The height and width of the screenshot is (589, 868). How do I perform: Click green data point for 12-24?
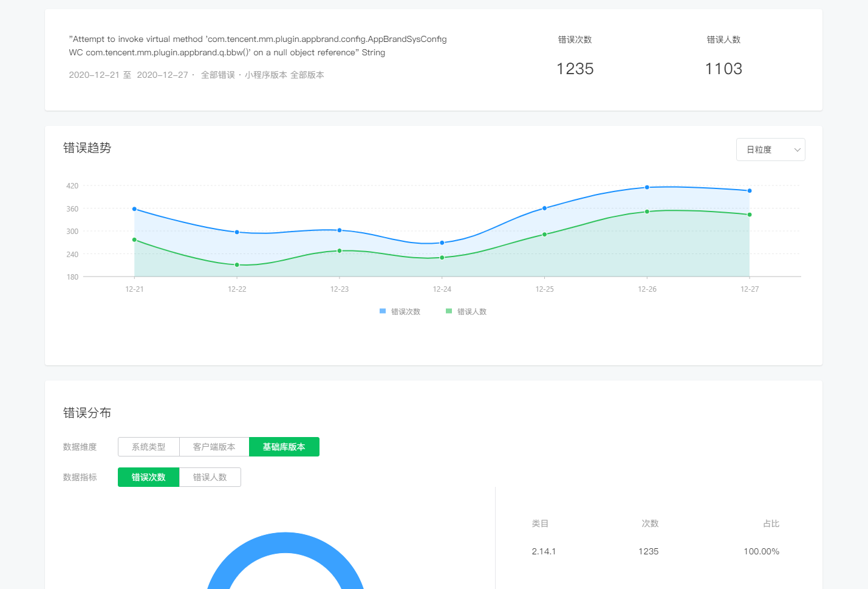coord(442,258)
